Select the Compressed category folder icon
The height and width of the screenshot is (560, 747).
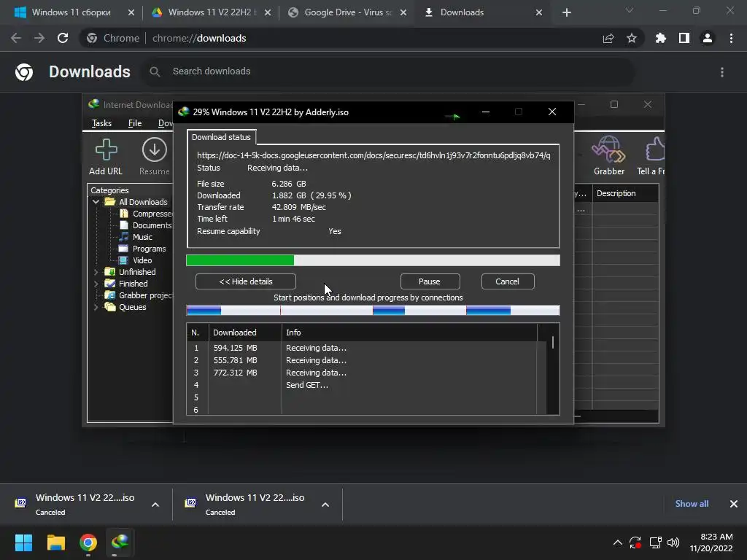124,214
